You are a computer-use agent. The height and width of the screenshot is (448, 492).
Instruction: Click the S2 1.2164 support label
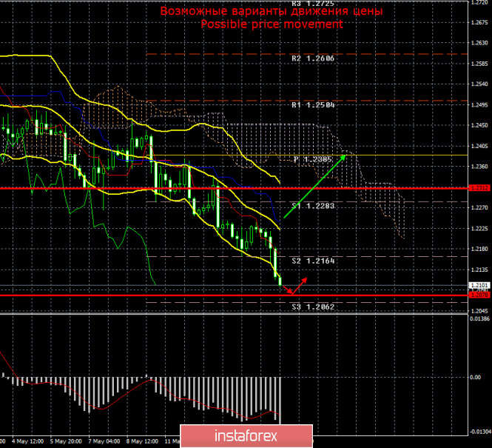click(313, 261)
